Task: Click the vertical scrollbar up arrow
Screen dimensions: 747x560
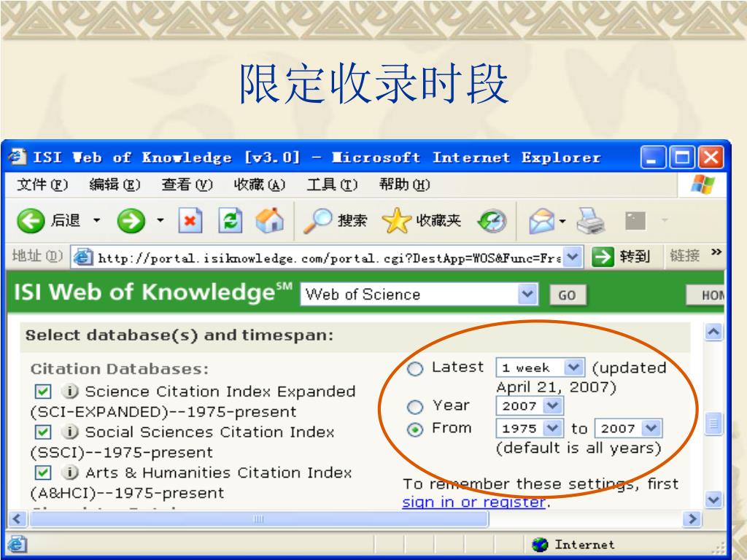Action: pos(713,332)
